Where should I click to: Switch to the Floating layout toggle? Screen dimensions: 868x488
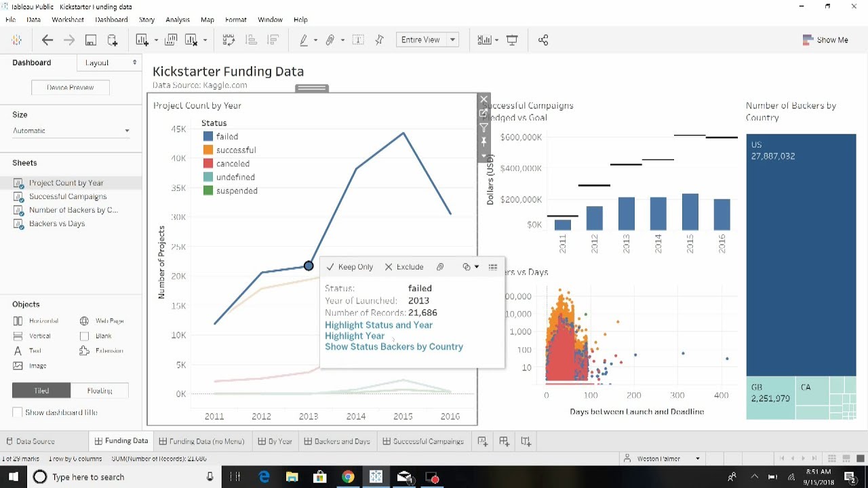click(100, 390)
